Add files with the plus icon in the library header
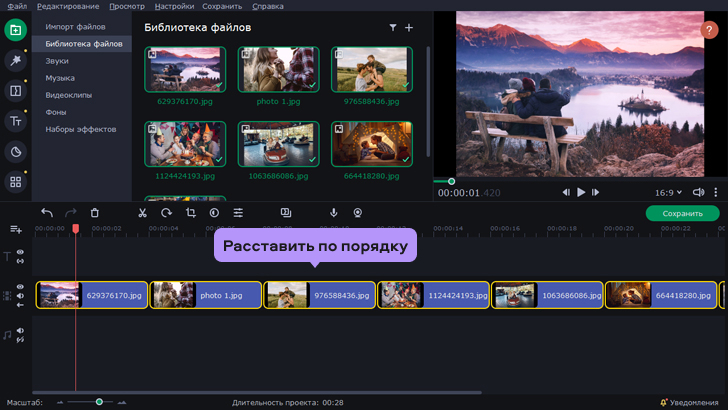 [x=408, y=28]
